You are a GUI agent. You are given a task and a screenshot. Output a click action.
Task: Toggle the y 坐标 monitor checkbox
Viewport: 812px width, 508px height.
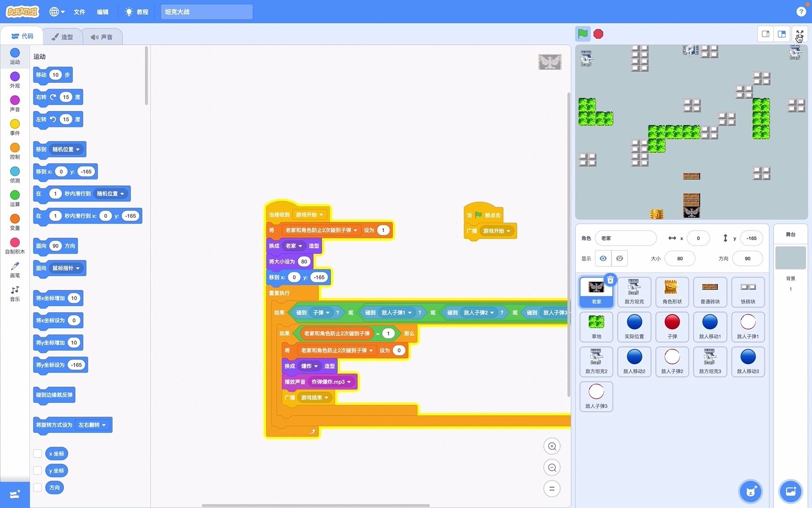click(38, 470)
